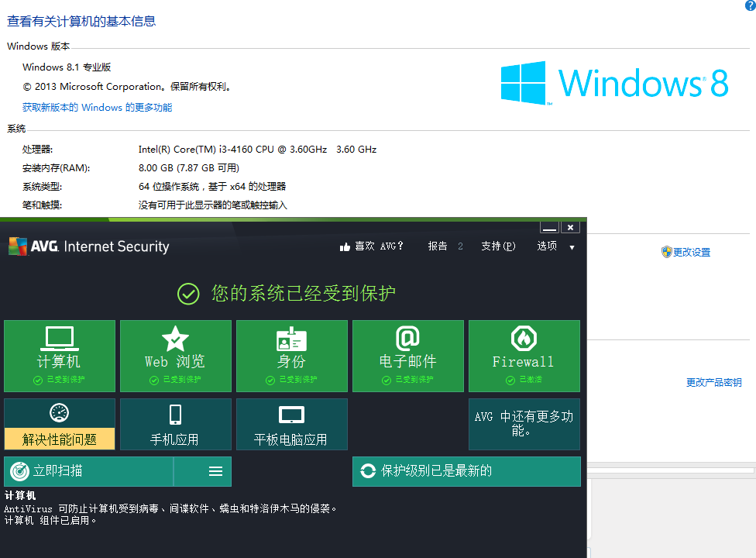Open the 选项 menu
Viewport: 756px width, 558px height.
point(547,246)
